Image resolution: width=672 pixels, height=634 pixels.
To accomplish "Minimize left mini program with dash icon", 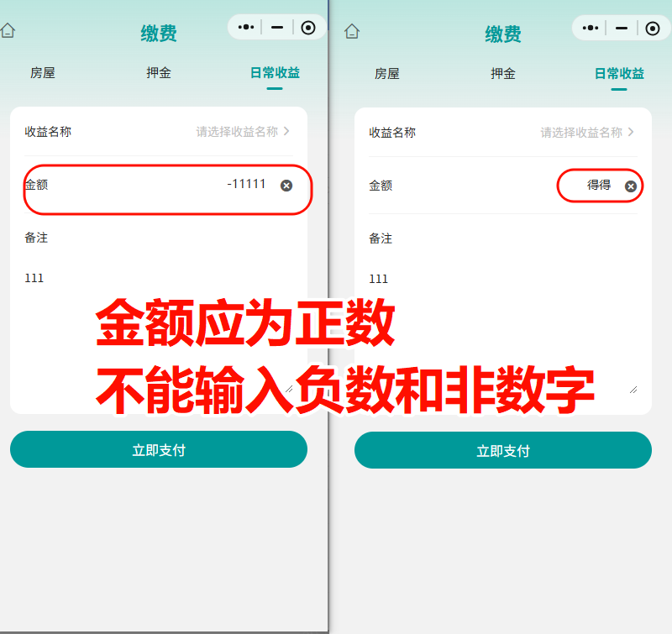I will click(x=277, y=28).
